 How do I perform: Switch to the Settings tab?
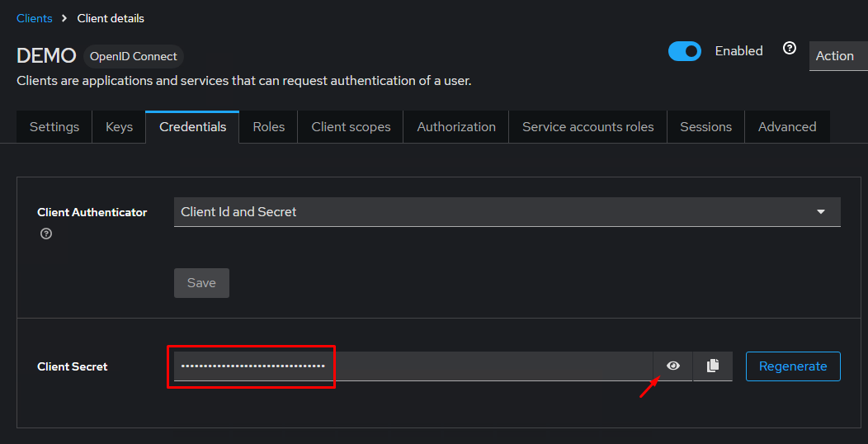click(x=54, y=127)
